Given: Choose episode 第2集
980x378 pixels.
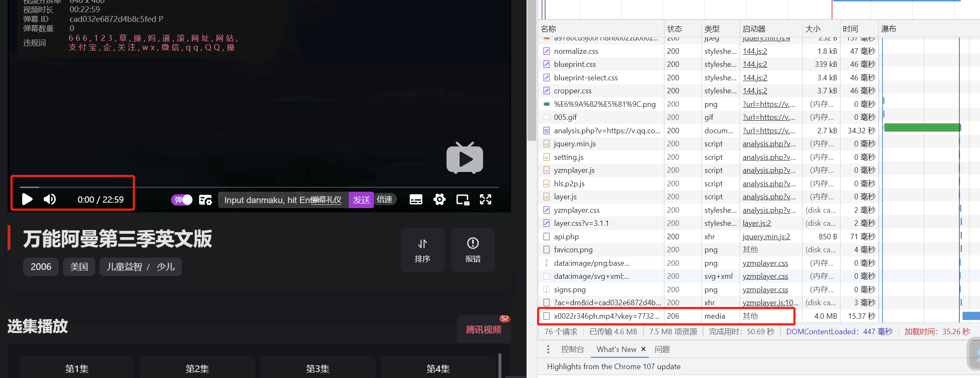Looking at the screenshot, I should (x=197, y=368).
